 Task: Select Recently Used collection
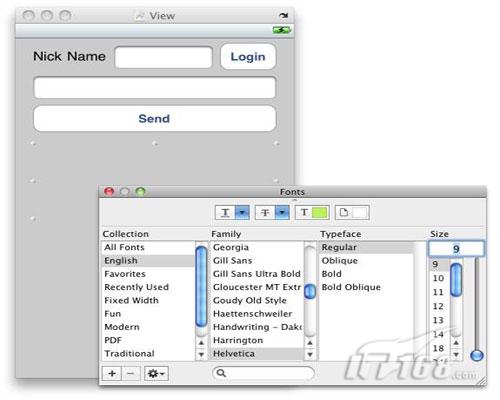[148, 287]
